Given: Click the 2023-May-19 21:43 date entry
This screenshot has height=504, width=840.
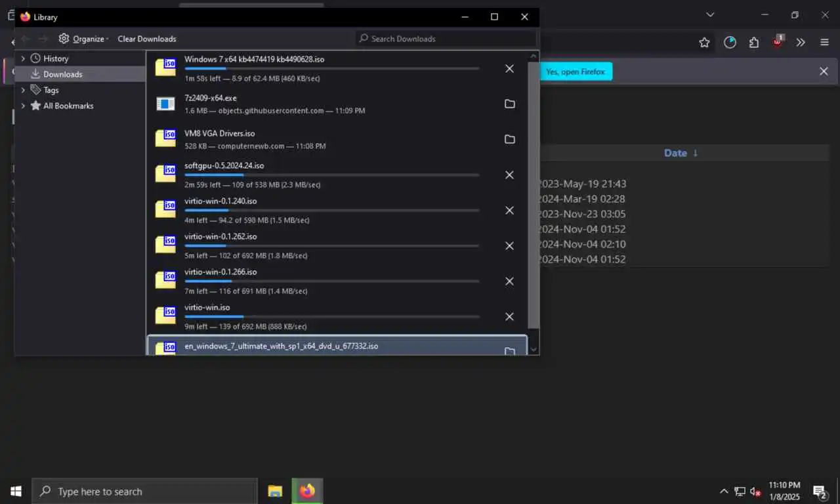Looking at the screenshot, I should (x=582, y=184).
